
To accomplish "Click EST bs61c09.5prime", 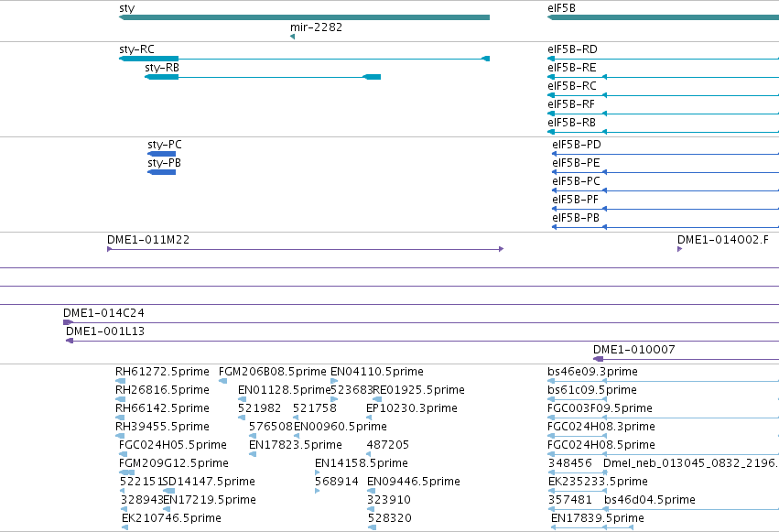I will pos(592,390).
